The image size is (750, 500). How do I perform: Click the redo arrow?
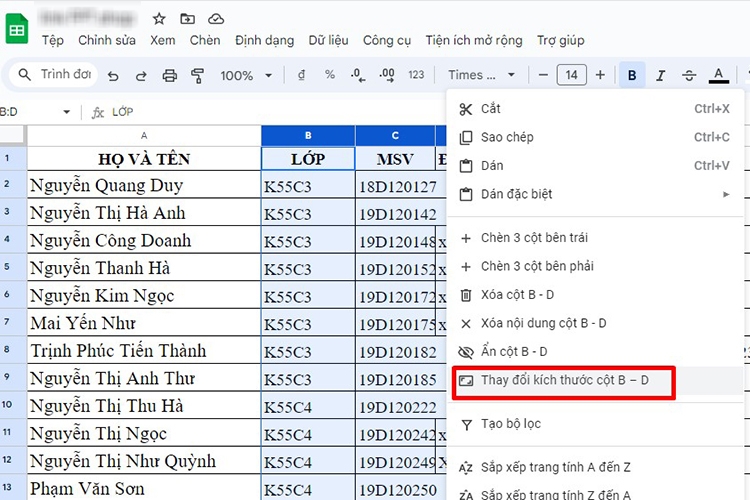coord(141,75)
